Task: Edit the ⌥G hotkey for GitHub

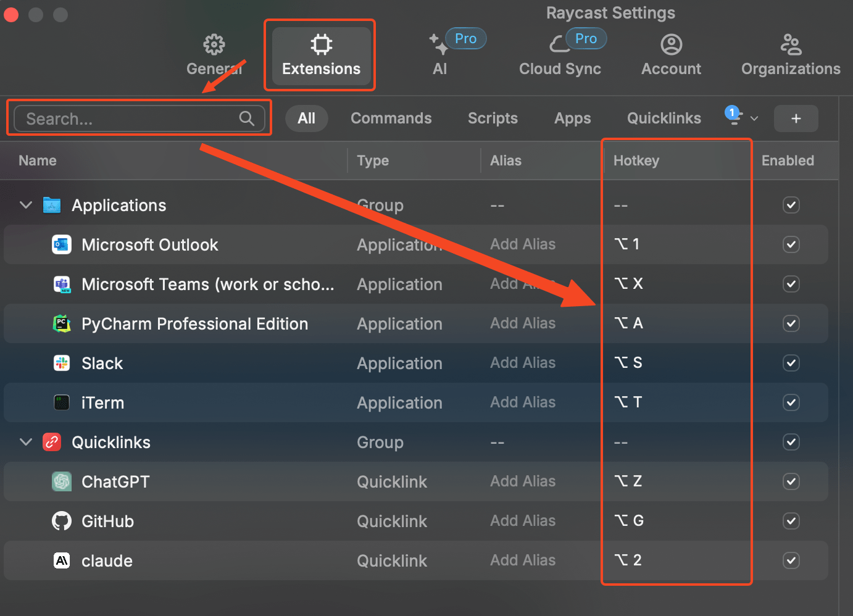Action: (629, 521)
